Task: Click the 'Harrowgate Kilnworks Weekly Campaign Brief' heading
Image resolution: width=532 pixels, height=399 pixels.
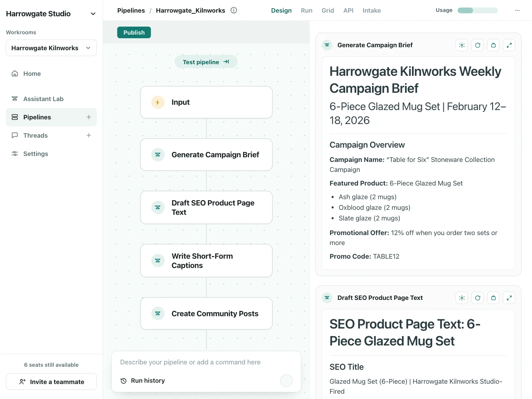Action: pos(415,80)
